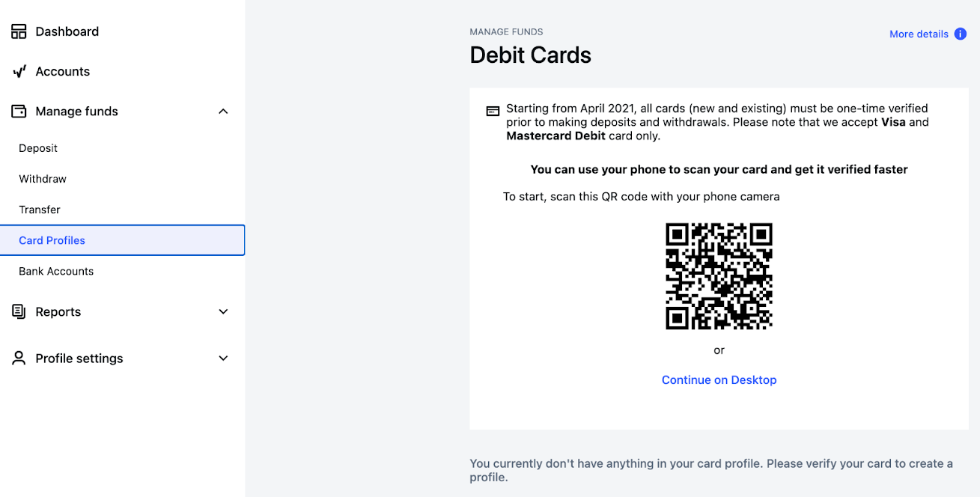This screenshot has height=497, width=980.
Task: Select the Card Profiles menu item
Action: 52,240
